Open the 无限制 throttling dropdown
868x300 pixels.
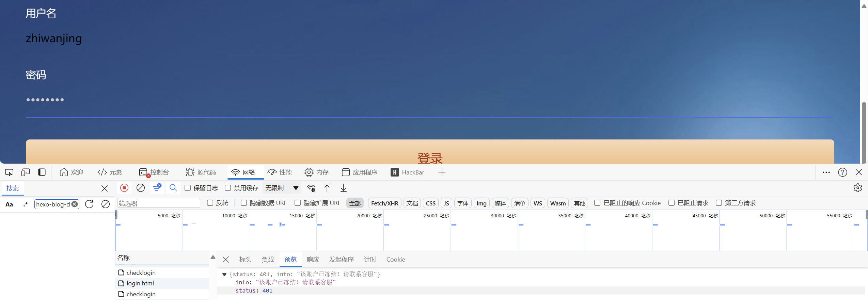tap(282, 188)
